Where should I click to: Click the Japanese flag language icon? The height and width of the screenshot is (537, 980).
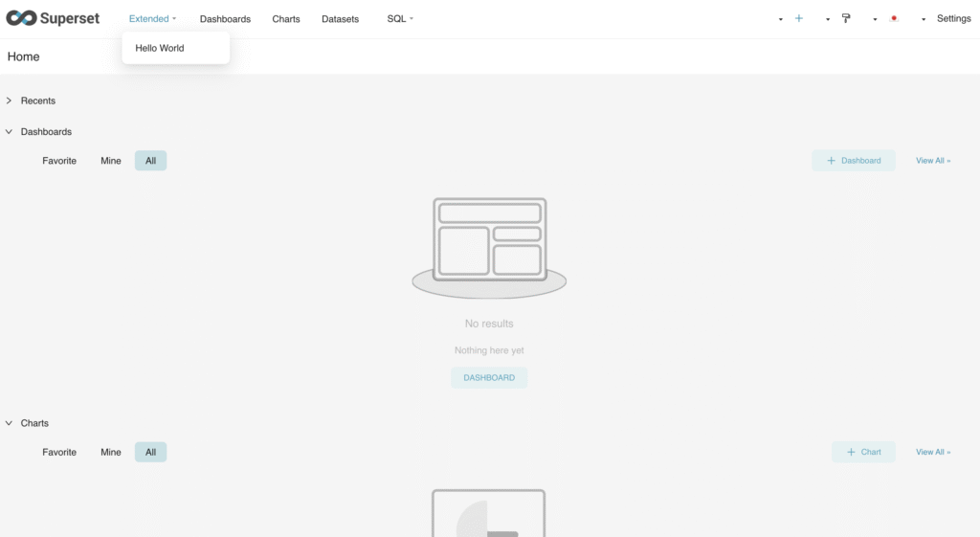[894, 18]
